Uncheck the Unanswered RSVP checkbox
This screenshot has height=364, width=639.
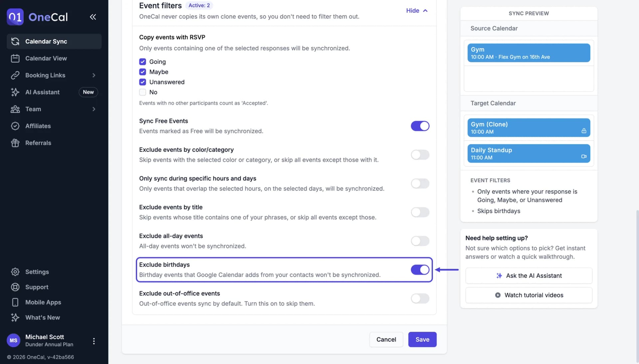tap(142, 82)
